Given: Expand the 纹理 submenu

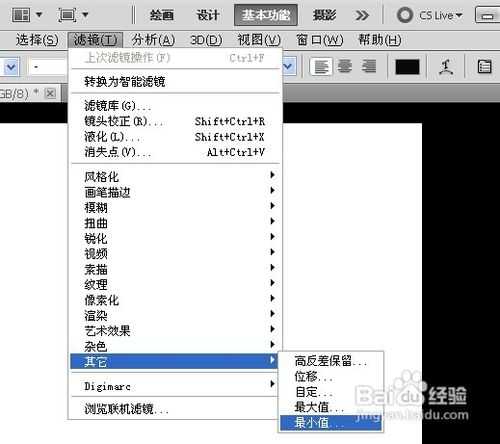Looking at the screenshot, I should (176, 284).
